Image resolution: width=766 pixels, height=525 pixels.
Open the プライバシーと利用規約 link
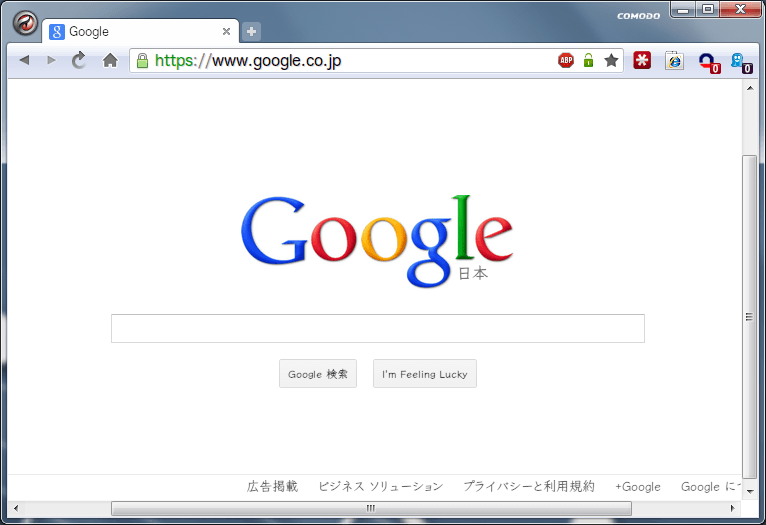pos(529,486)
